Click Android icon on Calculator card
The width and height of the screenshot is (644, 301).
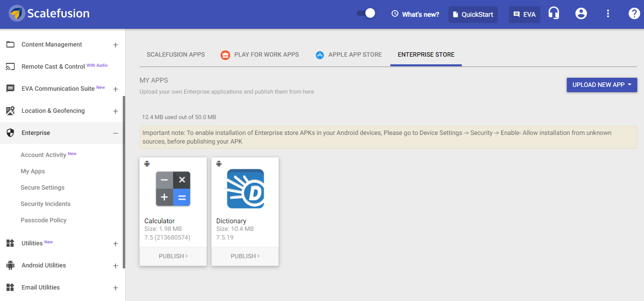147,164
